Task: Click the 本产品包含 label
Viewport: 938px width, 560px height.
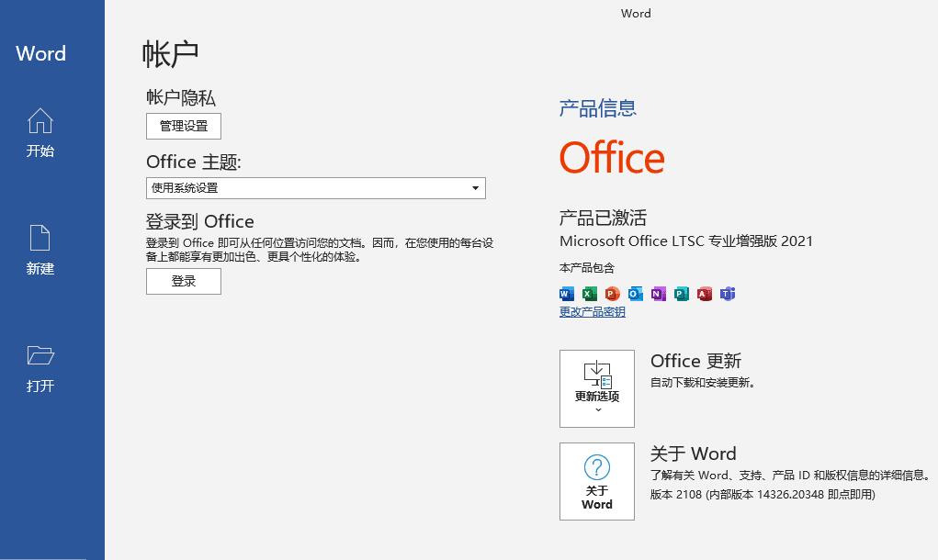Action: pos(587,268)
